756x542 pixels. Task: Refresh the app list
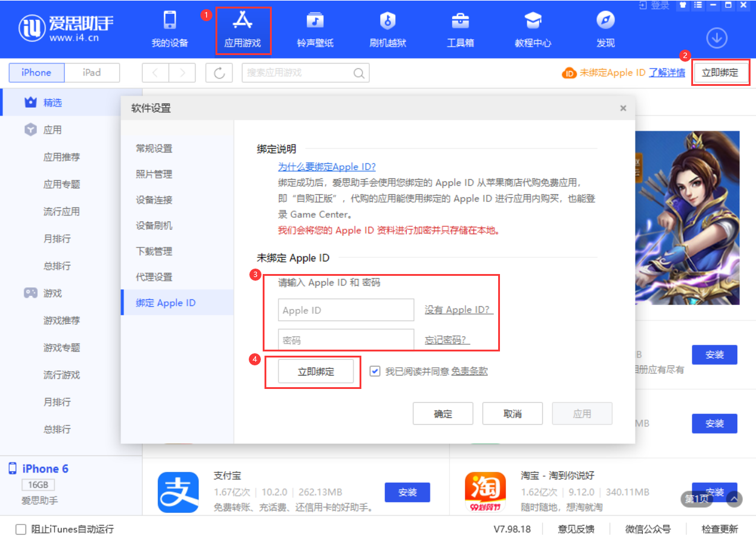pyautogui.click(x=219, y=73)
